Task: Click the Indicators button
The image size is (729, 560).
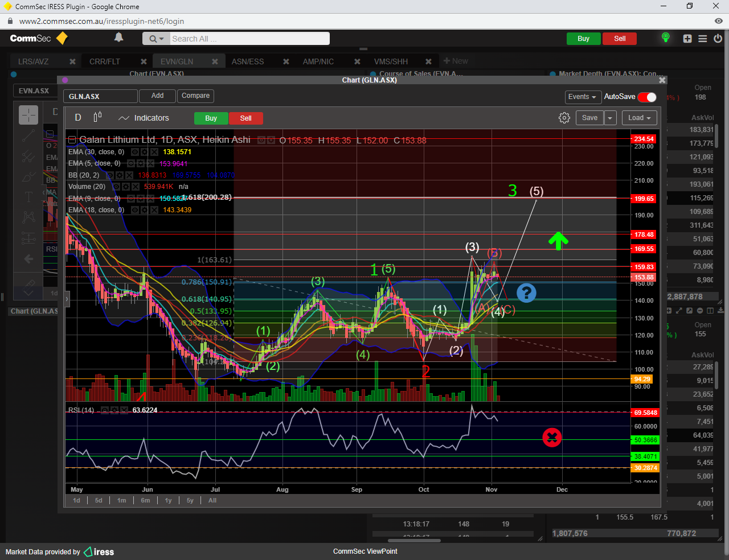Action: tap(144, 118)
